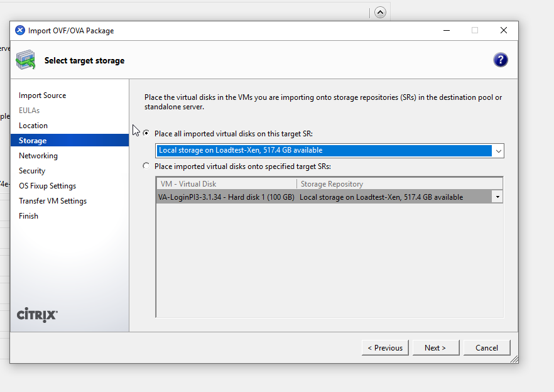
Task: Go to the EULAs step
Action: tap(29, 111)
